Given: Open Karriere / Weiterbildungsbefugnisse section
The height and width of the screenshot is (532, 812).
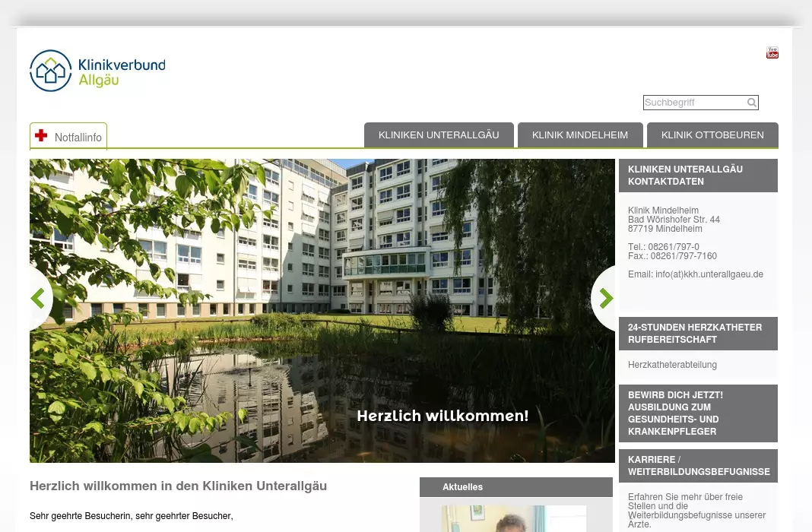Looking at the screenshot, I should (698, 466).
